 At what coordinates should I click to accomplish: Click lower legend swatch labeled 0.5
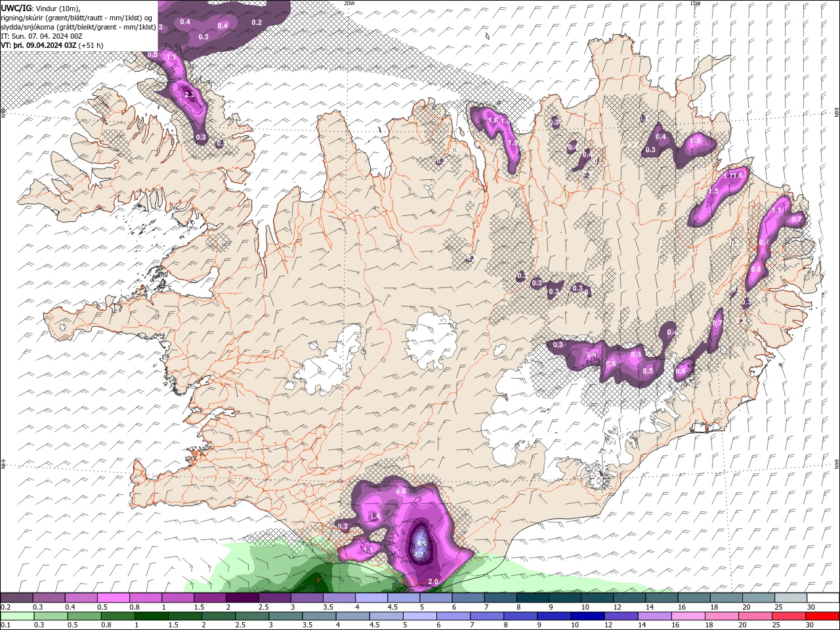[85, 616]
